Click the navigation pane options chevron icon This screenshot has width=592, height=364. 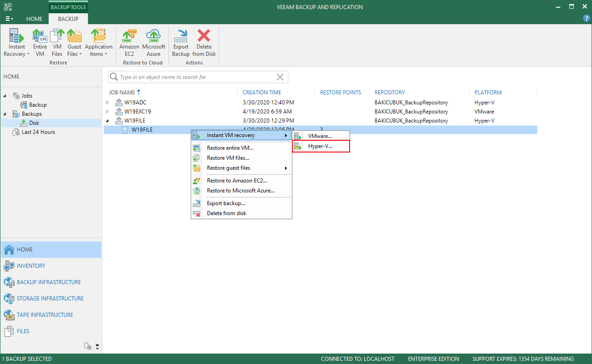coord(97,346)
